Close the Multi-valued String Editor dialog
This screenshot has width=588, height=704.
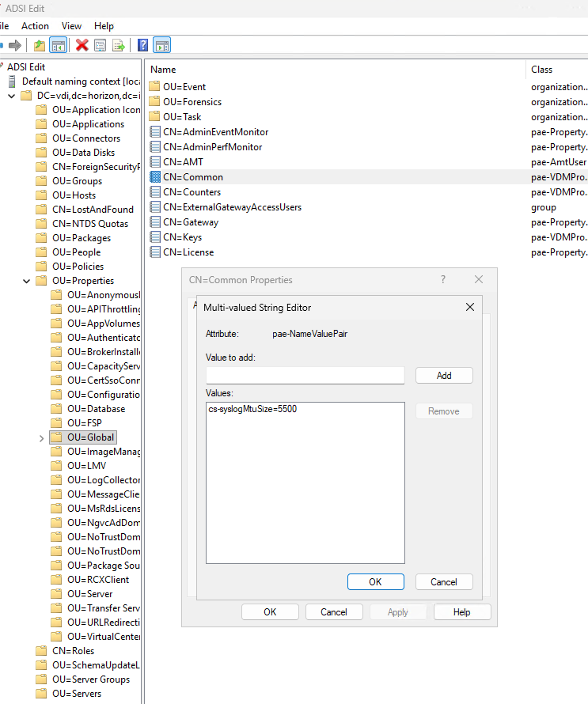(470, 307)
